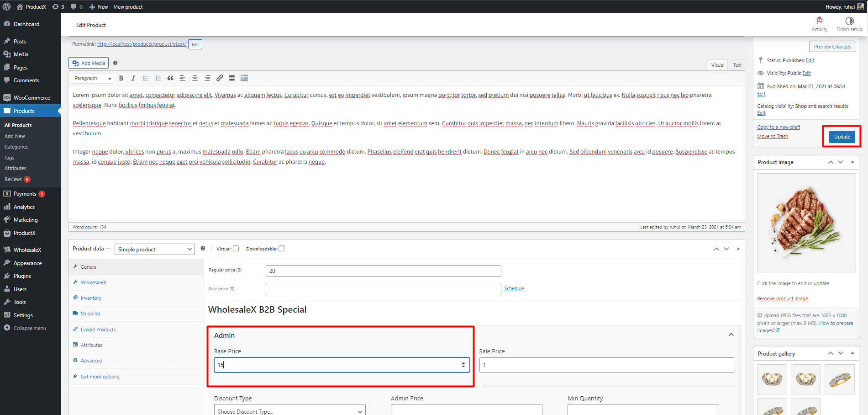Toggle the editor Toolbar Toggle icon

click(x=244, y=78)
